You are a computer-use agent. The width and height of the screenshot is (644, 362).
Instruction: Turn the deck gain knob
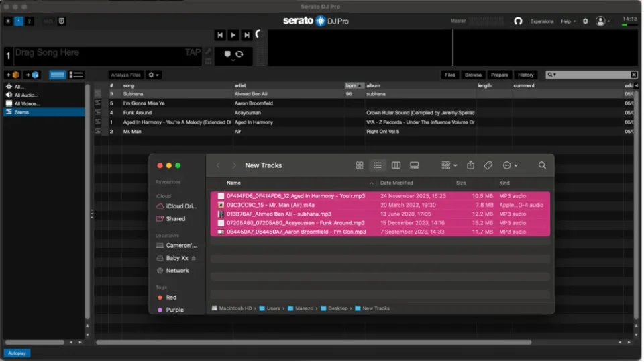point(258,34)
